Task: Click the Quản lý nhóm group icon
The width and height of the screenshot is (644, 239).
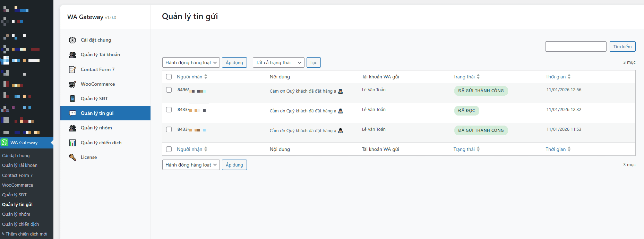Action: coord(72,128)
